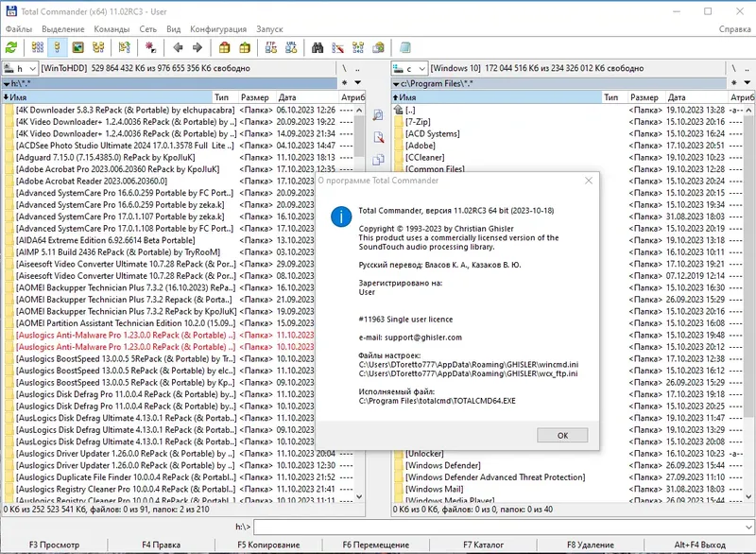Click the notepad icon at toolbar end
Screen dimensions: 756x554
point(405,47)
